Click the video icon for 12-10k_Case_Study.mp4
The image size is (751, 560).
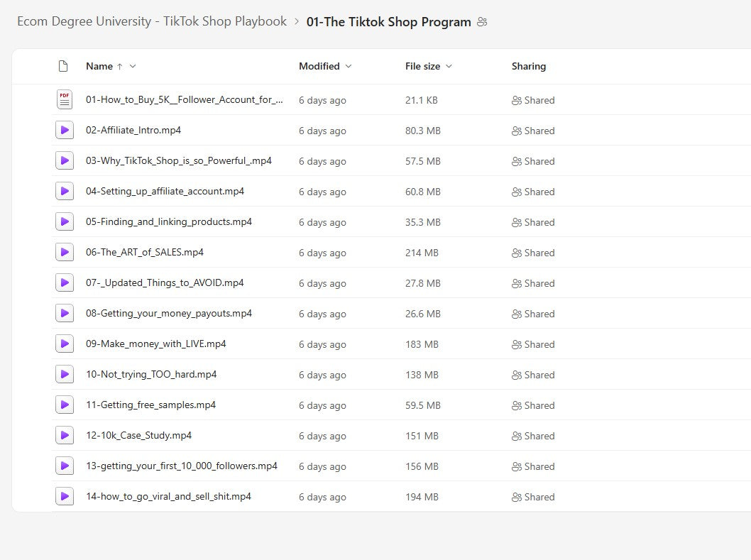tap(64, 435)
